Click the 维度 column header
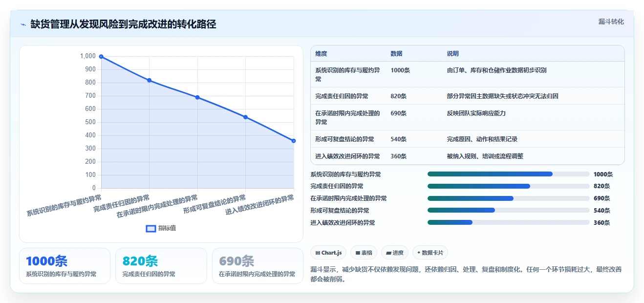 [x=321, y=54]
